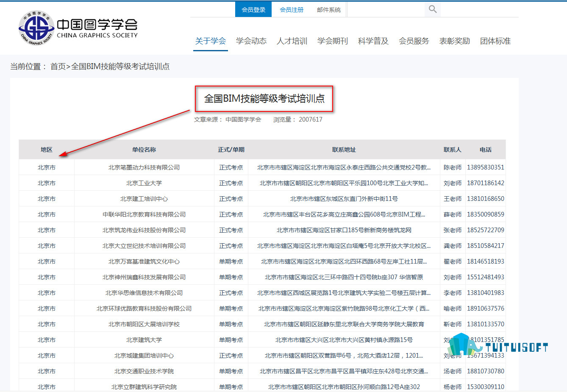567x392 pixels.
Task: Click phone number 18701186142
Action: (x=486, y=183)
